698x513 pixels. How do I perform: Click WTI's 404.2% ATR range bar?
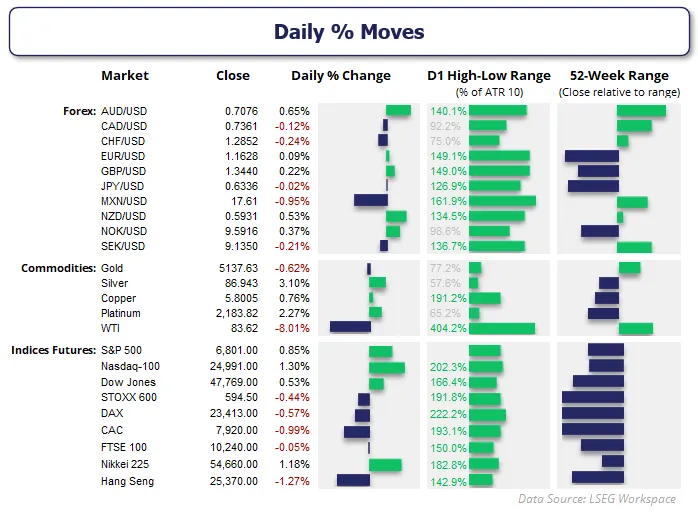coord(502,328)
